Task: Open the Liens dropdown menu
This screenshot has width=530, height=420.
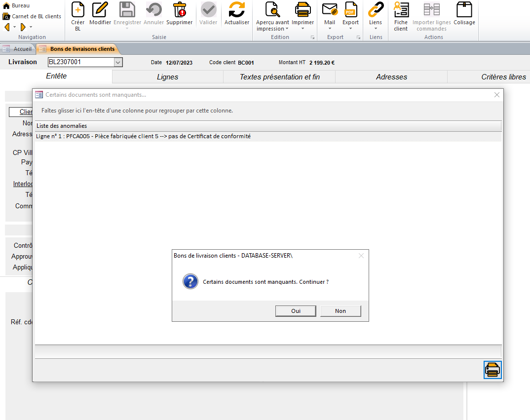Action: (x=376, y=29)
